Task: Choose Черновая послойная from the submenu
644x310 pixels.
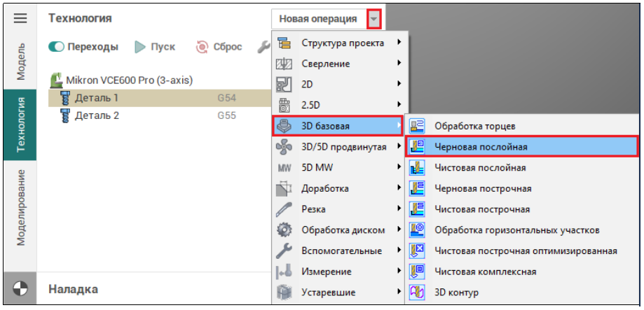Action: [481, 147]
